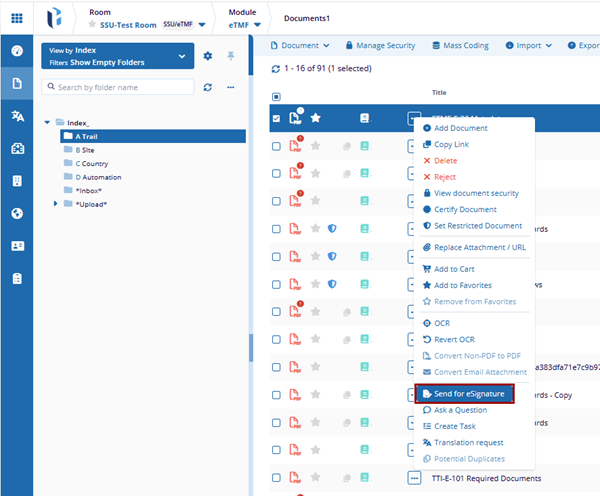The height and width of the screenshot is (496, 600).
Task: Tick checkbox for TTI-E-101 Required Documents row
Action: pyautogui.click(x=276, y=477)
